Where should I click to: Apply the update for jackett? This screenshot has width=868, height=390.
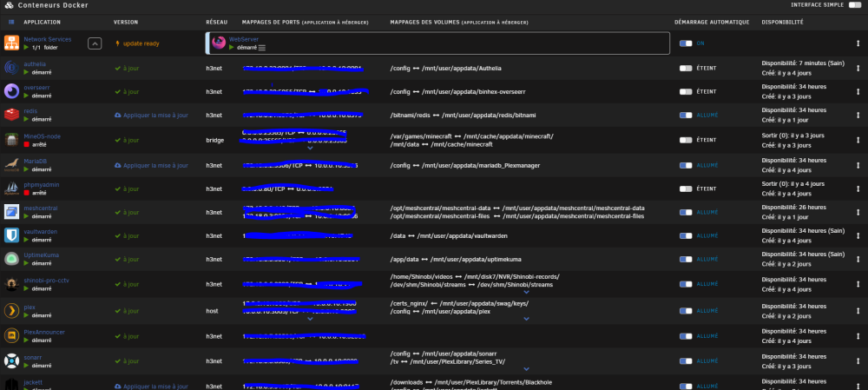click(151, 386)
